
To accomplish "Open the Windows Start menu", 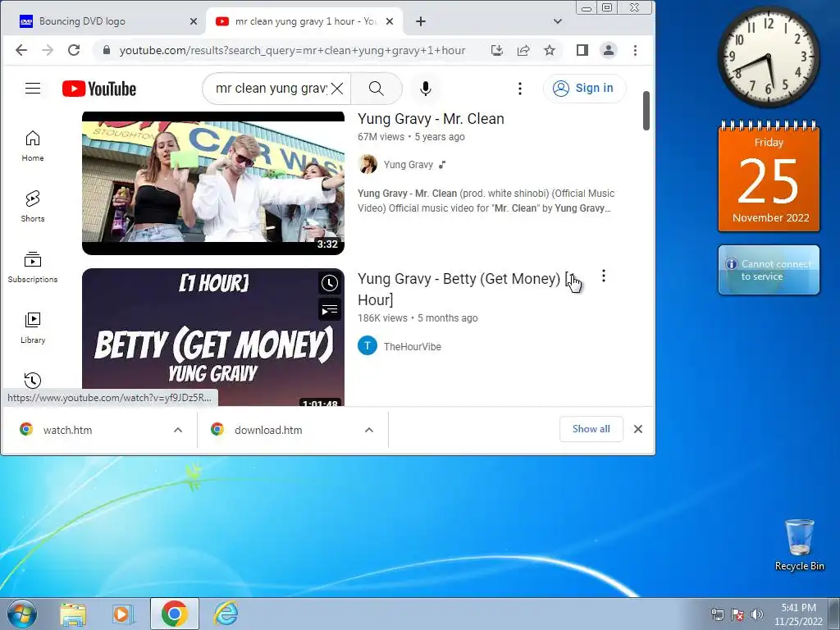I will click(x=22, y=614).
